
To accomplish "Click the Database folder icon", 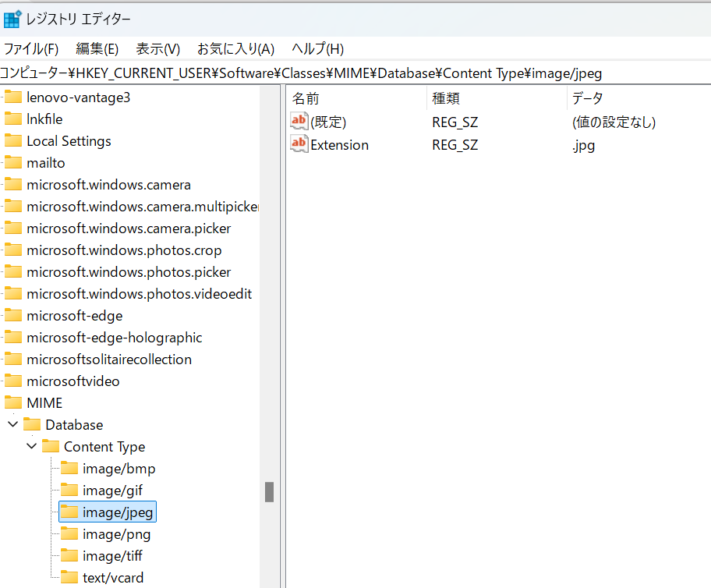I will [32, 424].
